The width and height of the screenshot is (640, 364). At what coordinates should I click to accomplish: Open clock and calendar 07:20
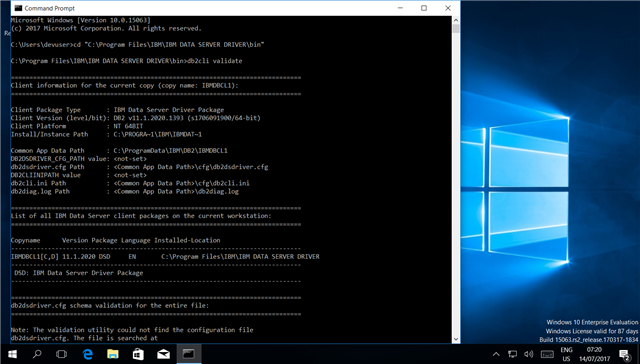[594, 354]
